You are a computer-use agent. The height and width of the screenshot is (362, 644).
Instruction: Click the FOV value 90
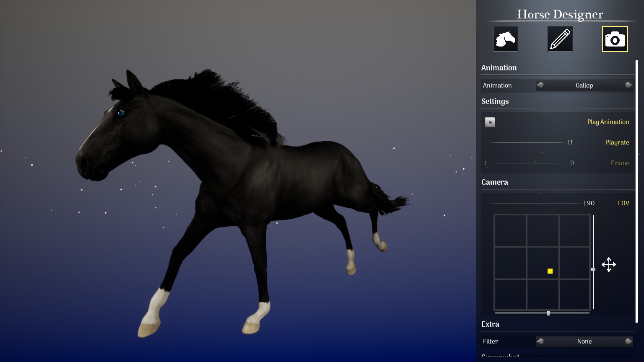tap(591, 203)
